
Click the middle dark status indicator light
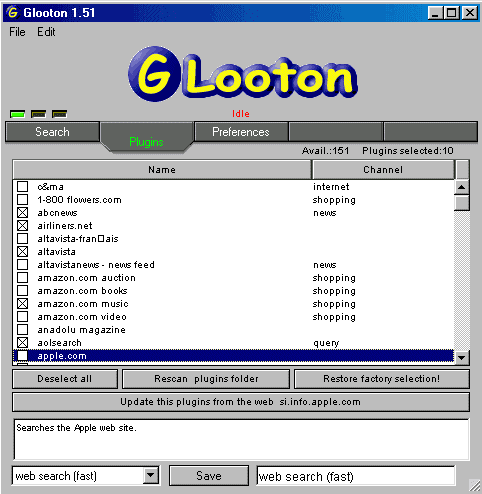coord(38,114)
